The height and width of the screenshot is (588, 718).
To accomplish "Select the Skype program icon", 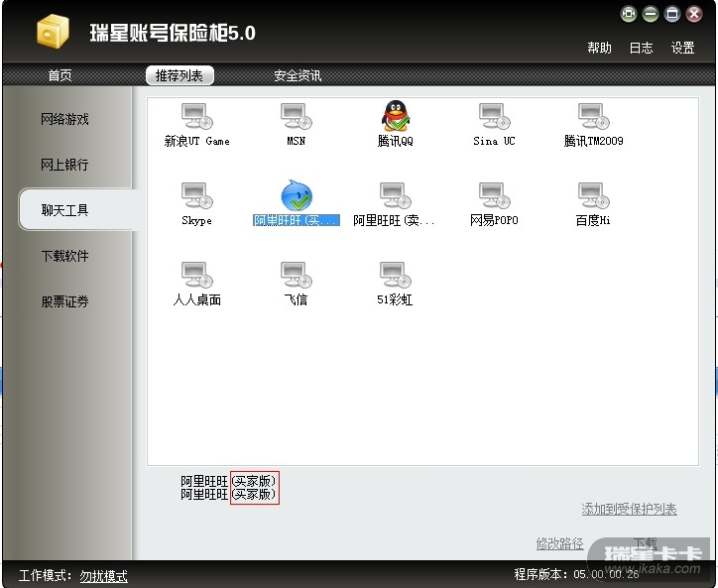I will [x=197, y=195].
